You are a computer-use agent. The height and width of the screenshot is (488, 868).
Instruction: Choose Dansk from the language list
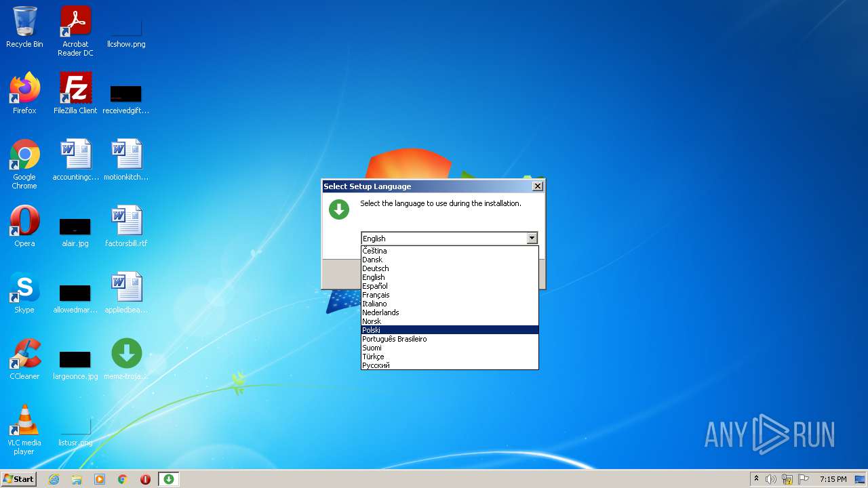[450, 260]
